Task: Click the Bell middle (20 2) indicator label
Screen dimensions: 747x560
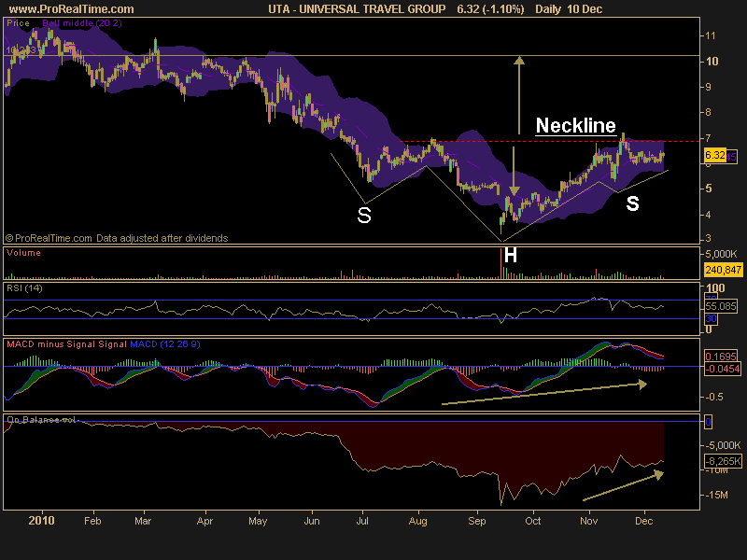Action: point(82,22)
